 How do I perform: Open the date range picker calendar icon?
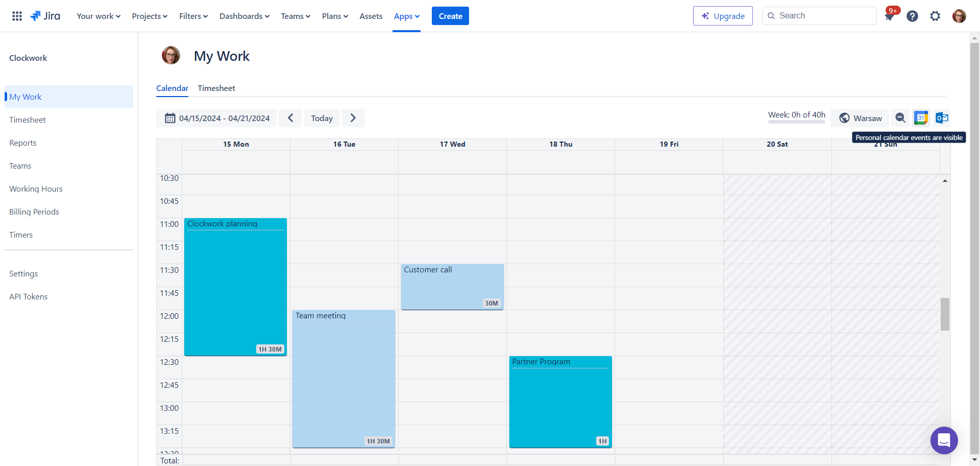click(170, 118)
